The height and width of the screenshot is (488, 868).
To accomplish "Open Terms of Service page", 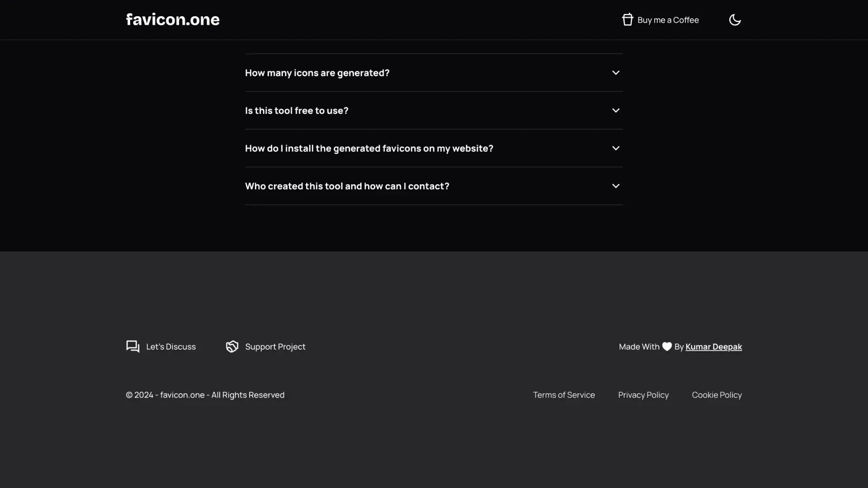I will pos(564,395).
